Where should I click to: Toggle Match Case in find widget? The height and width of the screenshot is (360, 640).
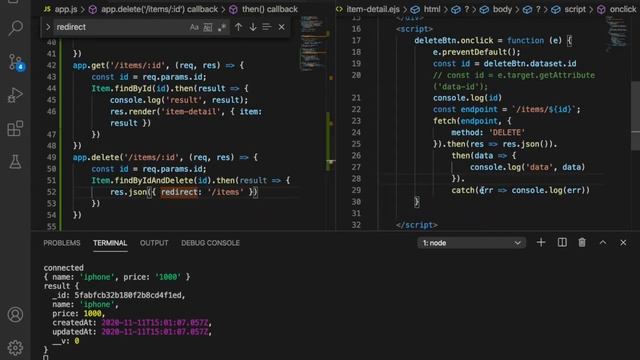[194, 27]
